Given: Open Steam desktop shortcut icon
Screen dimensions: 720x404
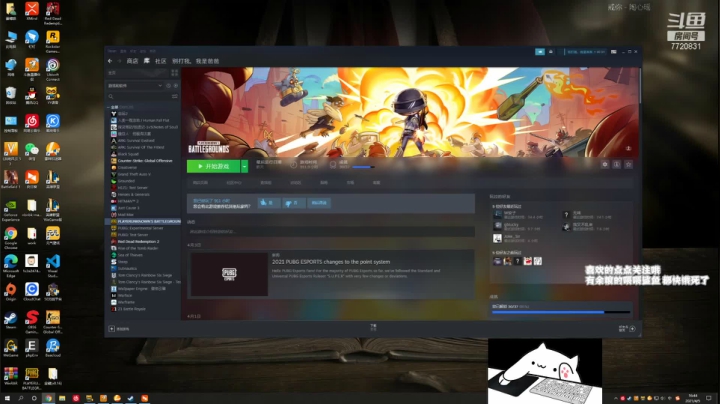Looking at the screenshot, I should tap(11, 320).
